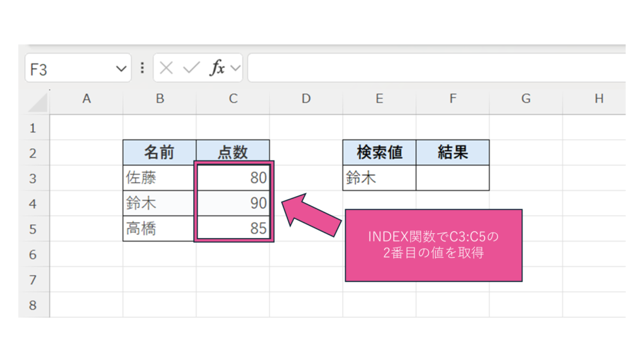
Task: Click the pink INDEX関数 callout box
Action: (x=433, y=246)
